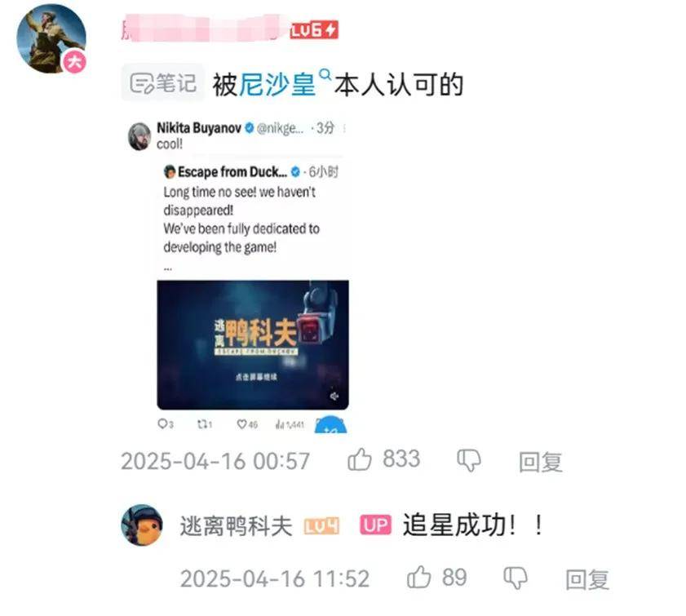The height and width of the screenshot is (616, 686).
Task: Click the LV4 level badge
Action: click(321, 526)
